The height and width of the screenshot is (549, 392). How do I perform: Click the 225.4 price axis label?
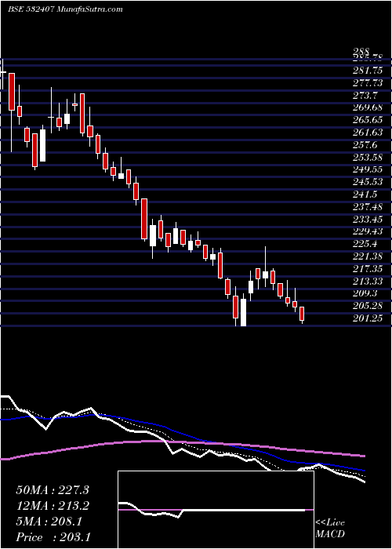365,243
